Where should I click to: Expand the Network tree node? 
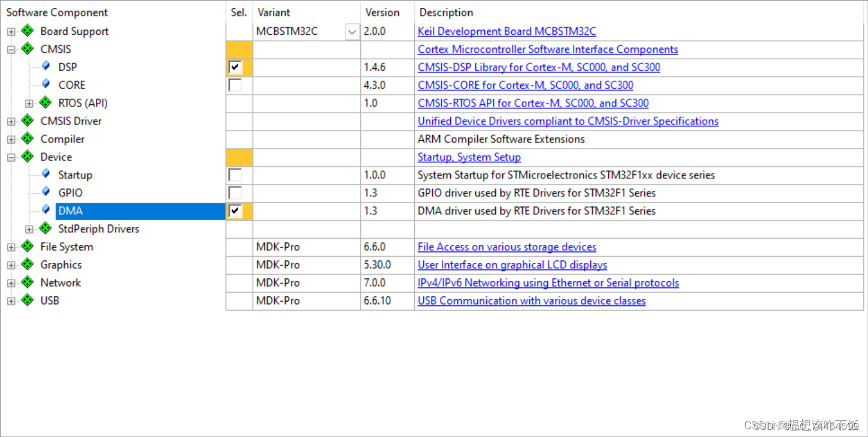point(11,283)
